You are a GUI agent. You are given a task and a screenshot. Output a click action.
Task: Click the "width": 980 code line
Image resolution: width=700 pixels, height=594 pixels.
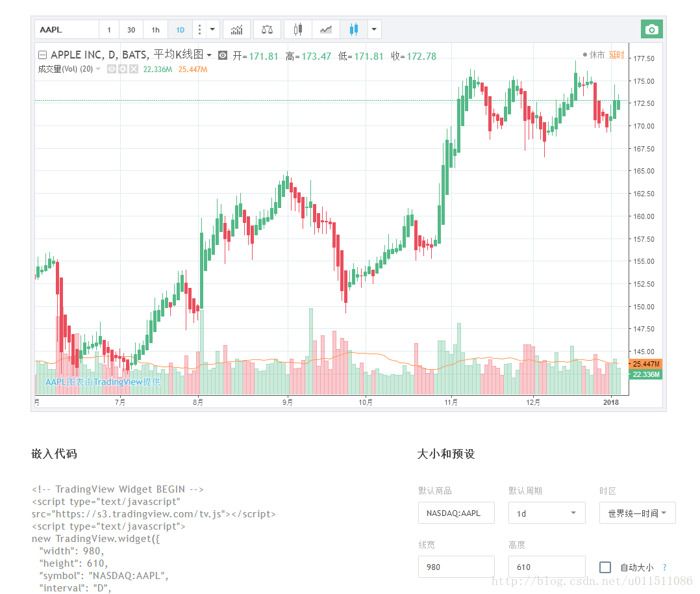[x=71, y=551]
